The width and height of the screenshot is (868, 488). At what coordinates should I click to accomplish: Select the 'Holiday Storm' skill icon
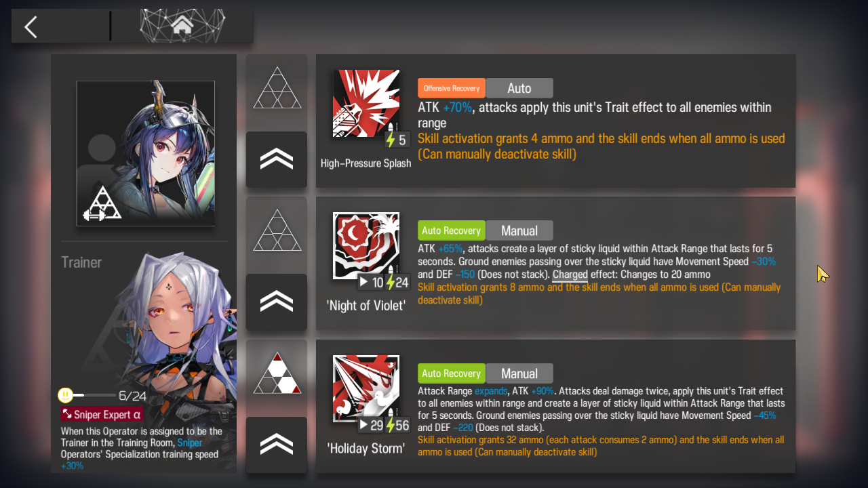point(366,389)
